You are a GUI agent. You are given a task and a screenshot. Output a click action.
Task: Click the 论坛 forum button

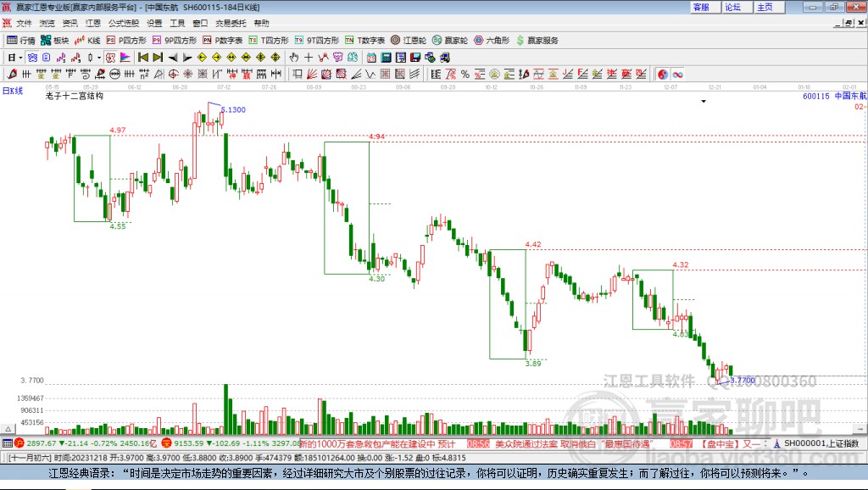(x=737, y=7)
